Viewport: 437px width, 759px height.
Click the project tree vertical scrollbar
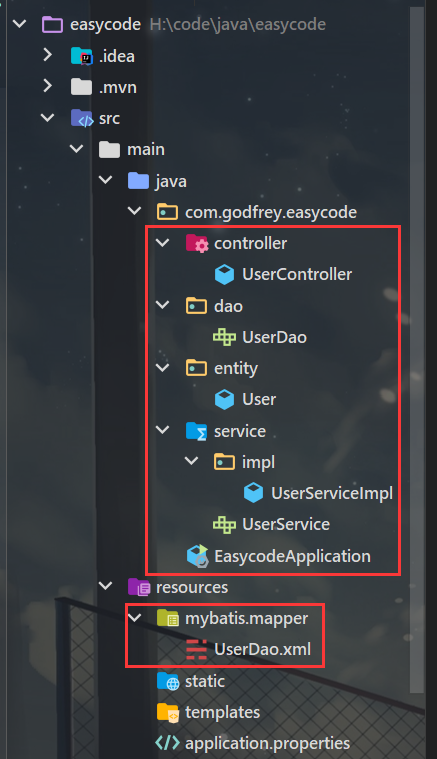click(417, 349)
